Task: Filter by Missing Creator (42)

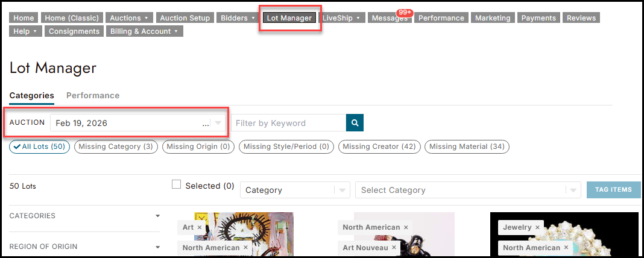Action: pos(379,146)
